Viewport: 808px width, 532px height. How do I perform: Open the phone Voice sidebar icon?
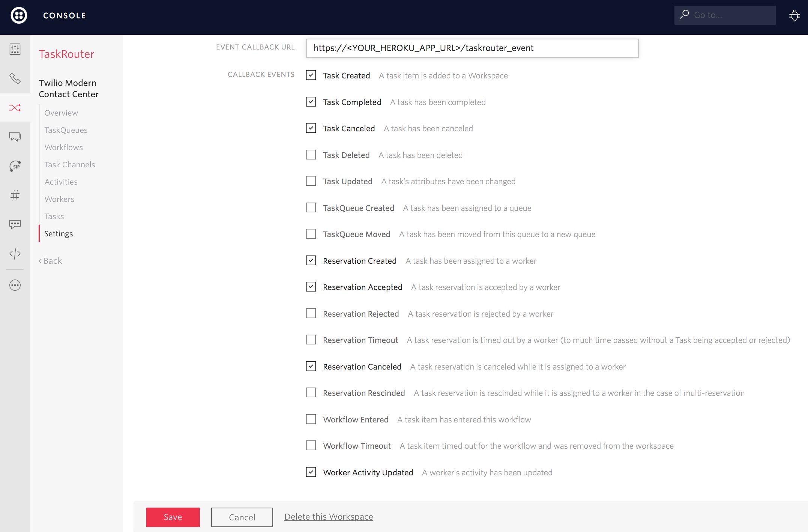15,78
